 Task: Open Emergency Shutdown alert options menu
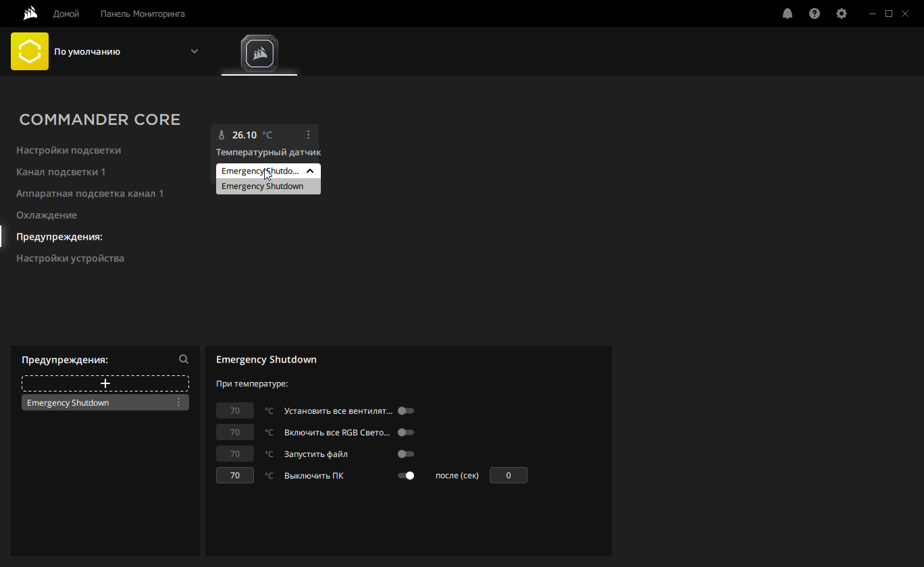tap(179, 402)
